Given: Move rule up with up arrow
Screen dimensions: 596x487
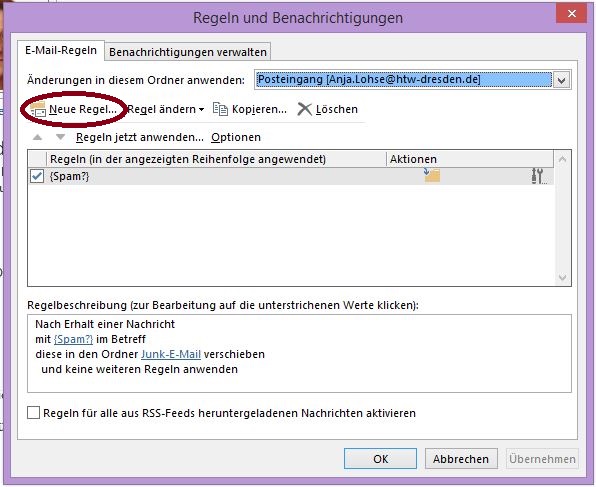Looking at the screenshot, I should (37, 137).
